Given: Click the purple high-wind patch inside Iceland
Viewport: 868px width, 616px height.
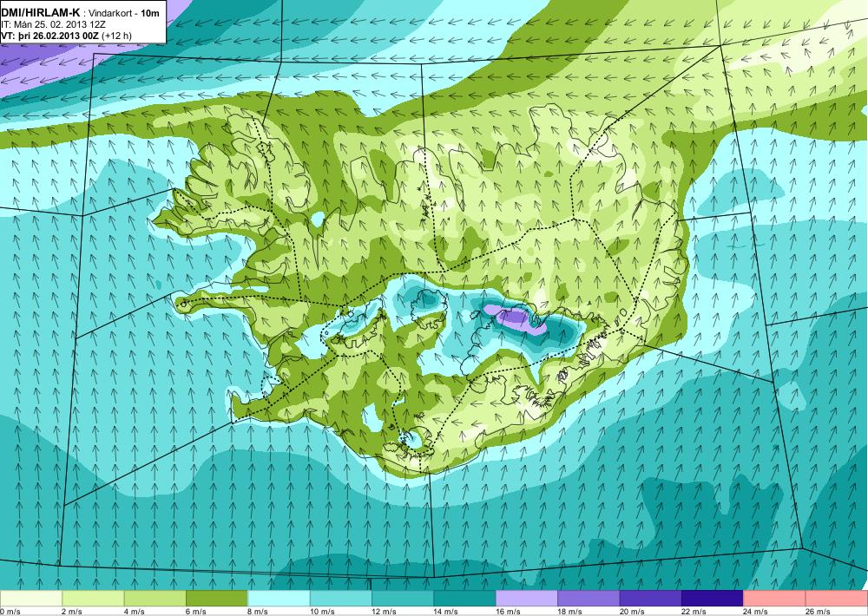Looking at the screenshot, I should pyautogui.click(x=515, y=319).
